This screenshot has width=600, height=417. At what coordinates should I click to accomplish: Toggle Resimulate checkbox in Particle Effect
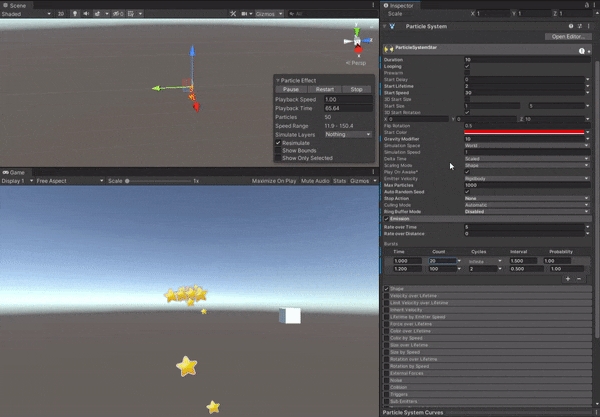pos(278,143)
